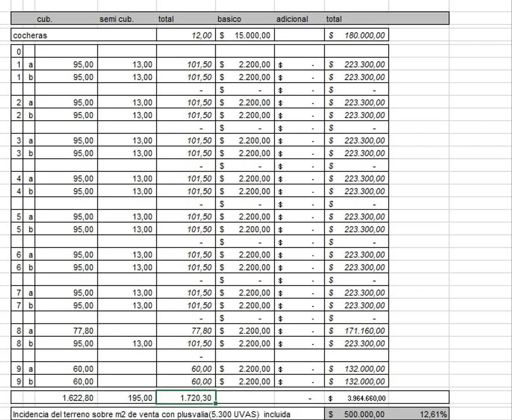Image resolution: width=512 pixels, height=420 pixels.
Task: Select the floor number 0 cell
Action: click(x=18, y=51)
